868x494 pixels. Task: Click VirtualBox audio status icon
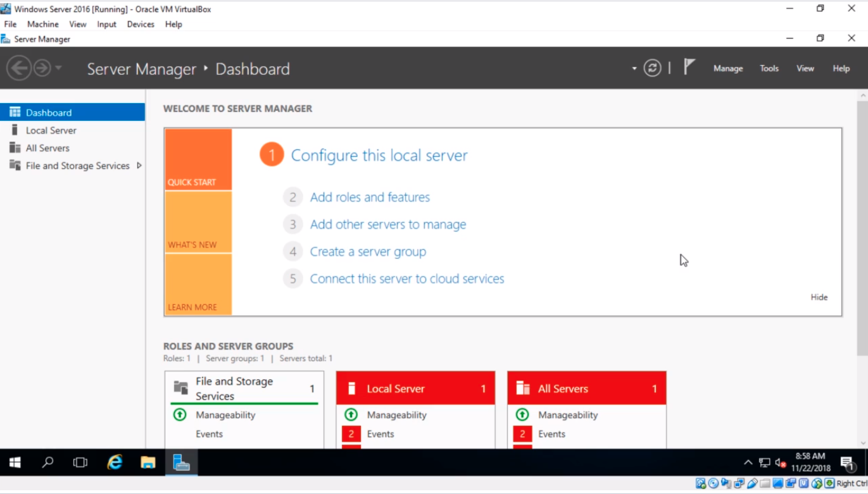(726, 483)
